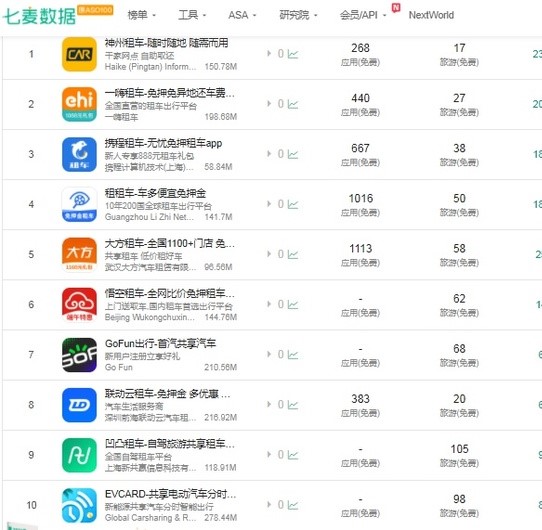Image resolution: width=542 pixels, height=530 pixels.
Task: Open the 一嗨租车 ehi app icon
Action: (79, 104)
